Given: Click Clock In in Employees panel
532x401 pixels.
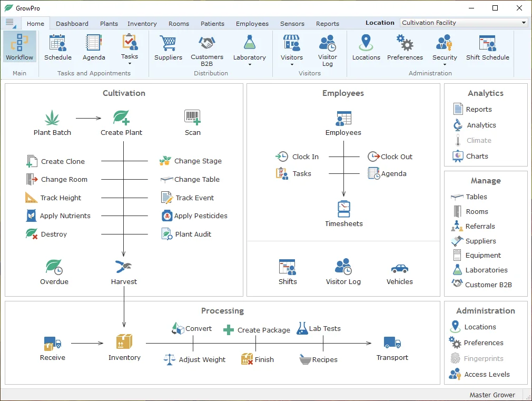Looking at the screenshot, I should pos(305,157).
